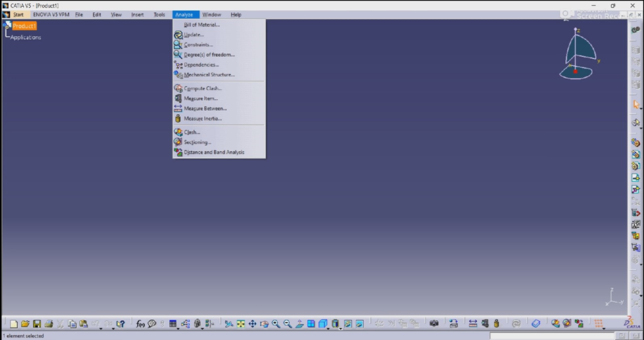Open the Insert menu
This screenshot has width=644, height=340.
click(x=137, y=14)
